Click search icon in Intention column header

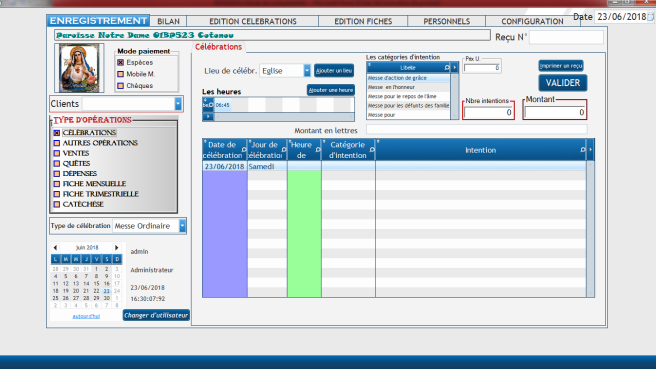[x=583, y=150]
